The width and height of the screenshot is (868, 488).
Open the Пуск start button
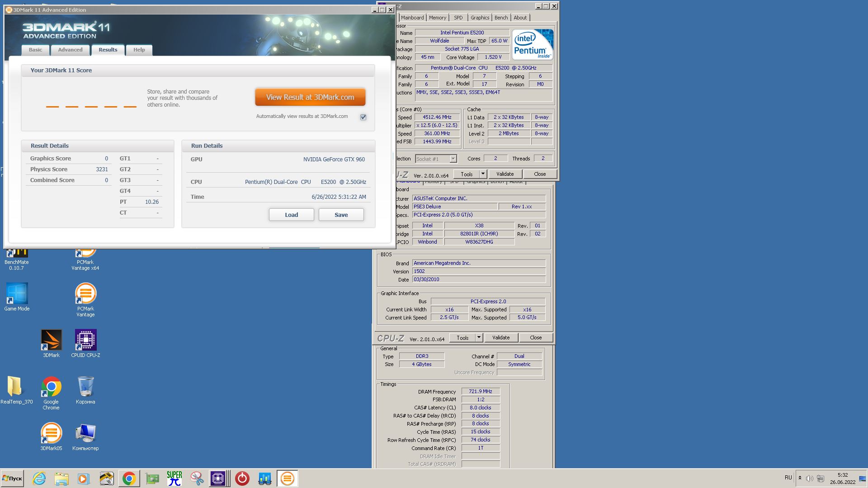click(x=12, y=479)
